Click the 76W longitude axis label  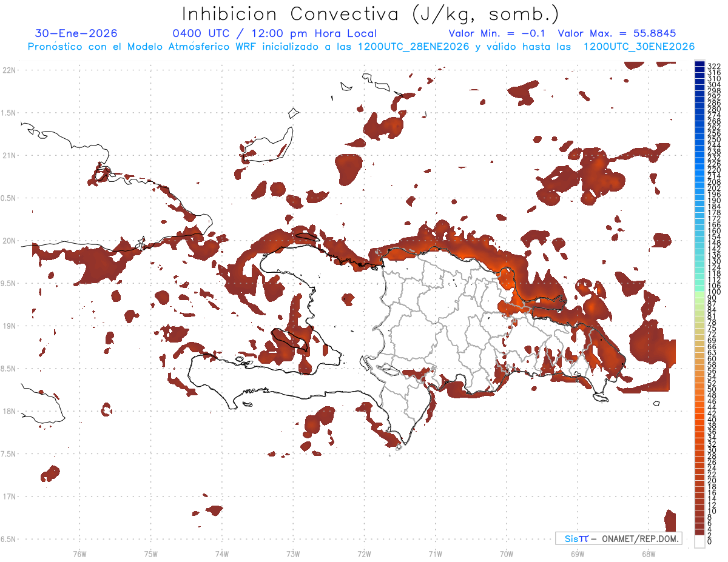(x=79, y=554)
